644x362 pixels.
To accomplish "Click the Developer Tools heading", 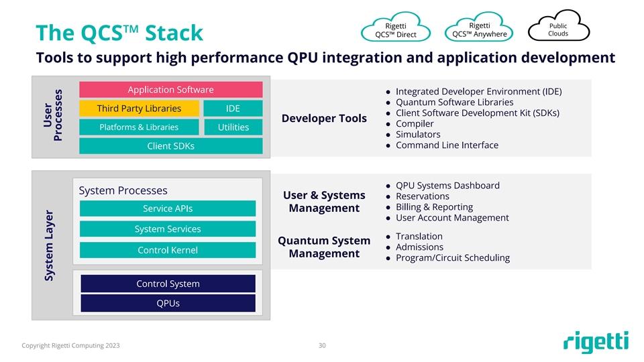I will tap(324, 118).
